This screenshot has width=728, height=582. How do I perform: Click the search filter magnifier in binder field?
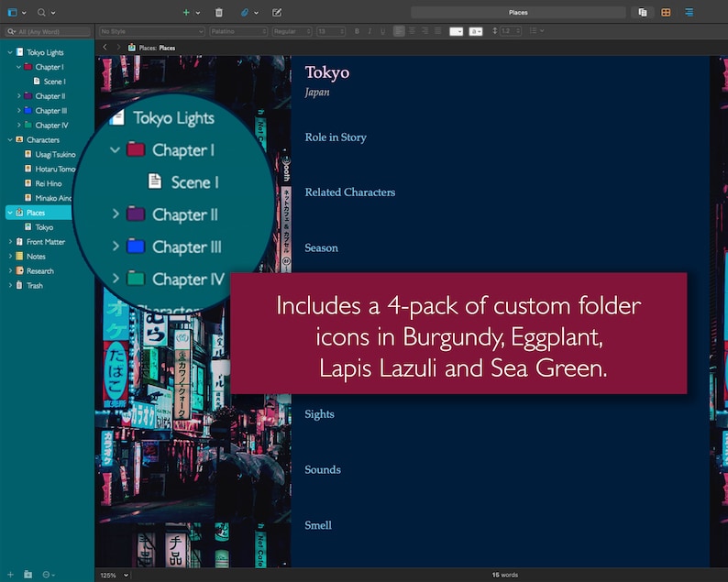[12, 31]
